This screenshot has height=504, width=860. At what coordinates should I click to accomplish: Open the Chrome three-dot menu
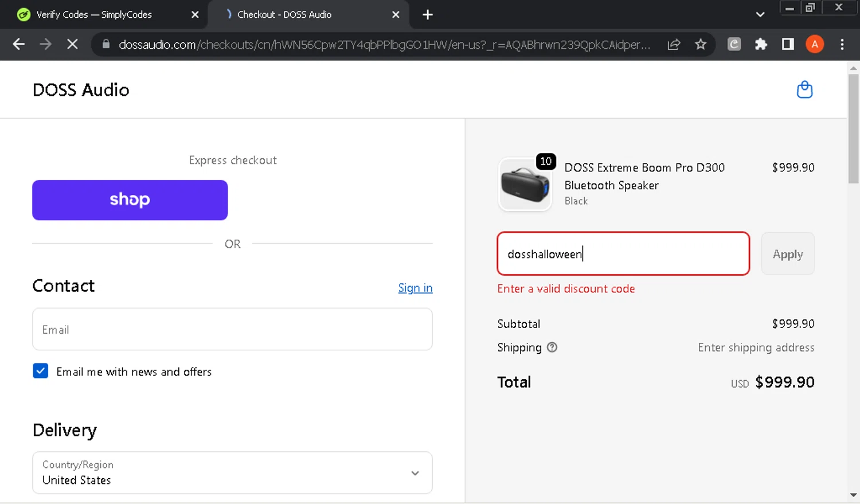(x=842, y=44)
